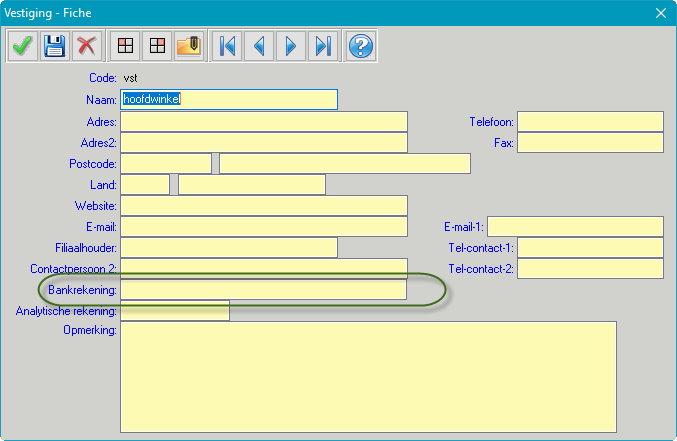677x441 pixels.
Task: Click the red X cancel icon
Action: [86, 46]
